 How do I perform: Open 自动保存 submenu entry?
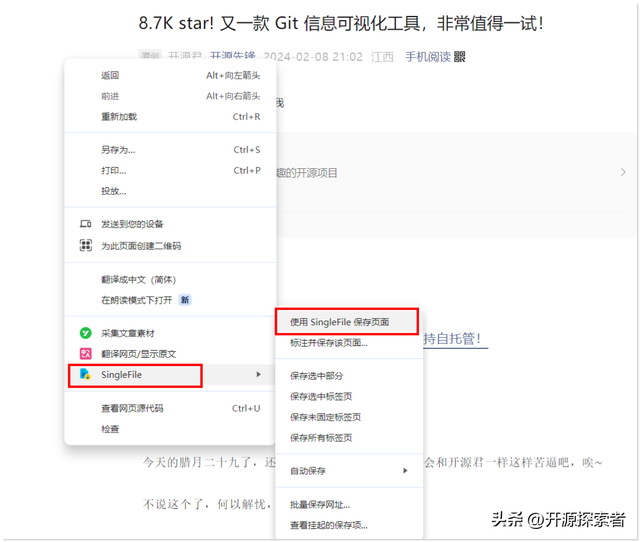tap(349, 471)
